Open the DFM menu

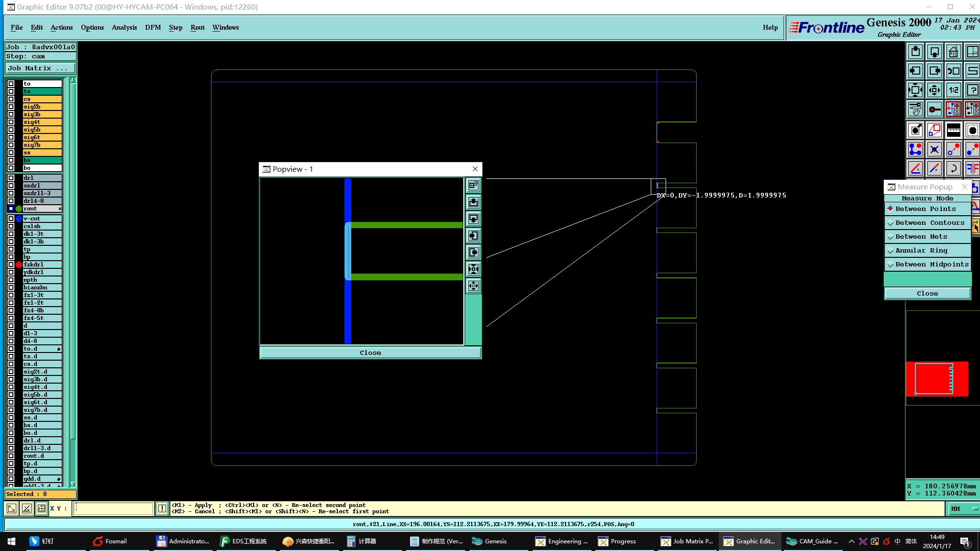tap(153, 27)
